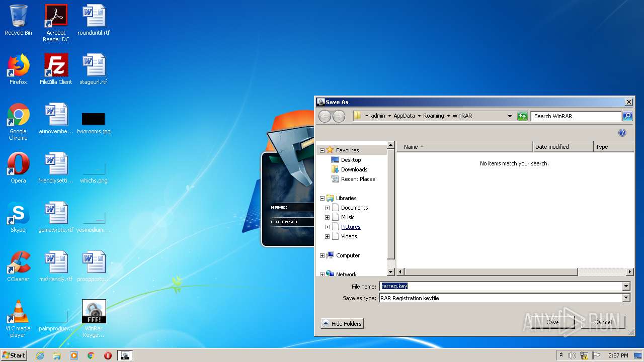Image resolution: width=644 pixels, height=362 pixels.
Task: Click the WinRAR breadcrumb segment
Action: pos(462,116)
